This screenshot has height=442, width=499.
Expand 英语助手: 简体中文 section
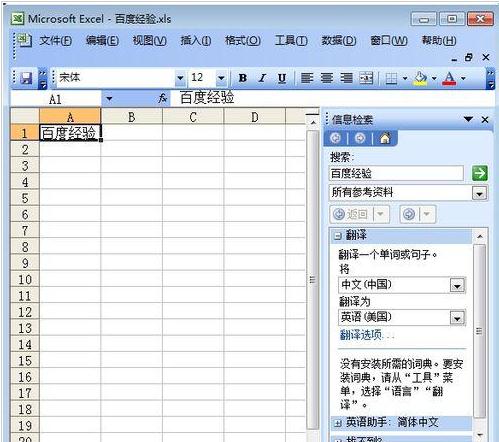pyautogui.click(x=338, y=423)
